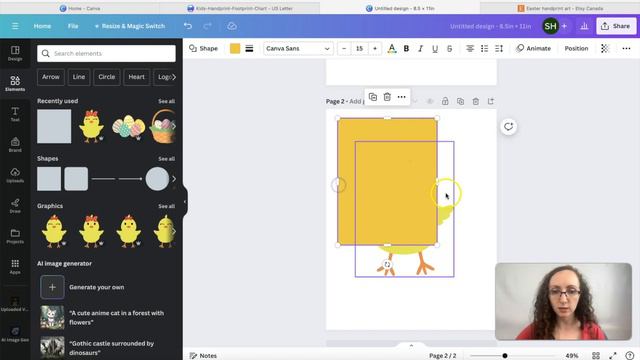The height and width of the screenshot is (360, 640).
Task: Toggle Page 2 visibility eye icon
Action: coord(430,101)
